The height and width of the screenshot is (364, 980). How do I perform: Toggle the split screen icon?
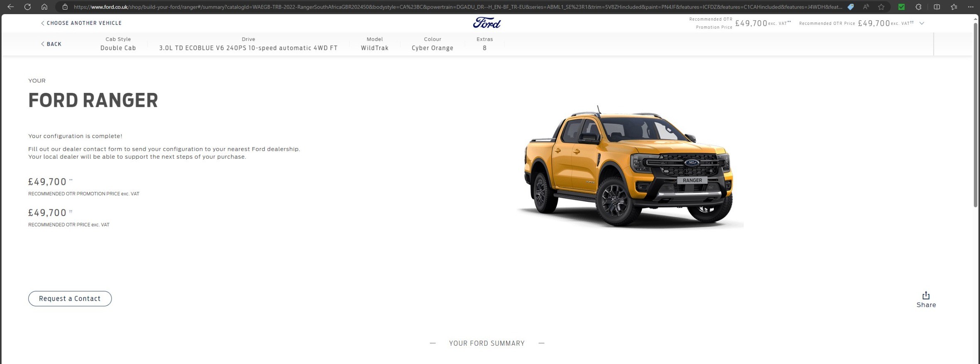click(937, 7)
